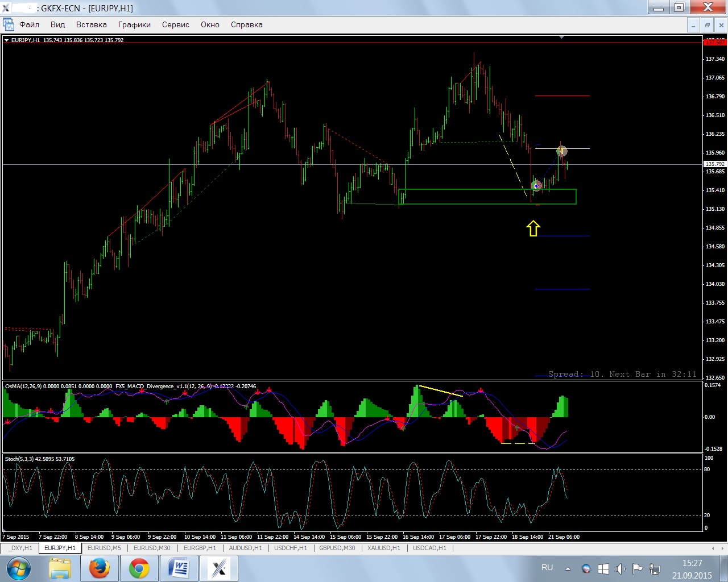Open the Windows Start menu
Image resolution: width=728 pixels, height=582 pixels.
pyautogui.click(x=18, y=568)
